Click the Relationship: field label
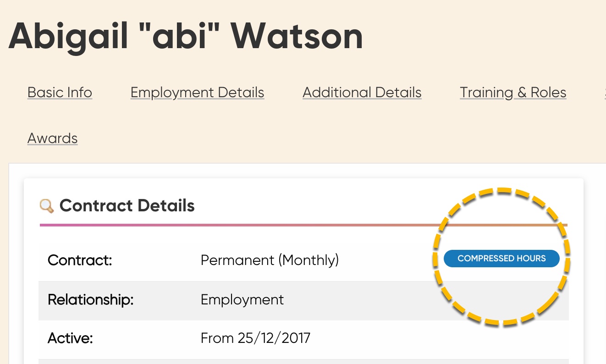Image resolution: width=606 pixels, height=364 pixels. coord(90,300)
